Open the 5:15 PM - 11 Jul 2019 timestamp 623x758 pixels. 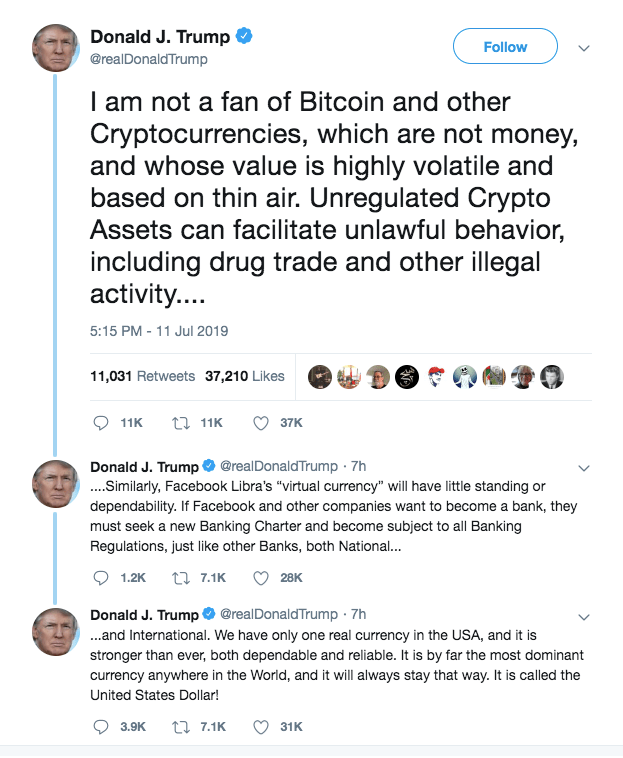pos(159,331)
